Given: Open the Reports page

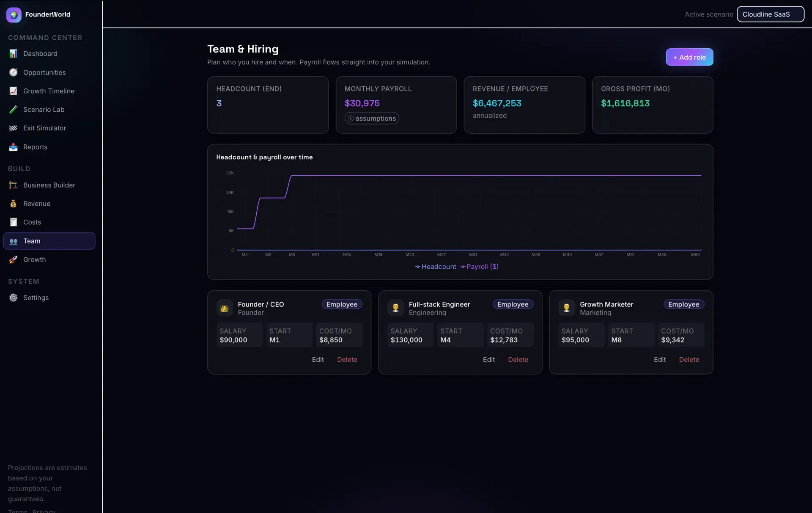Looking at the screenshot, I should [x=49, y=147].
